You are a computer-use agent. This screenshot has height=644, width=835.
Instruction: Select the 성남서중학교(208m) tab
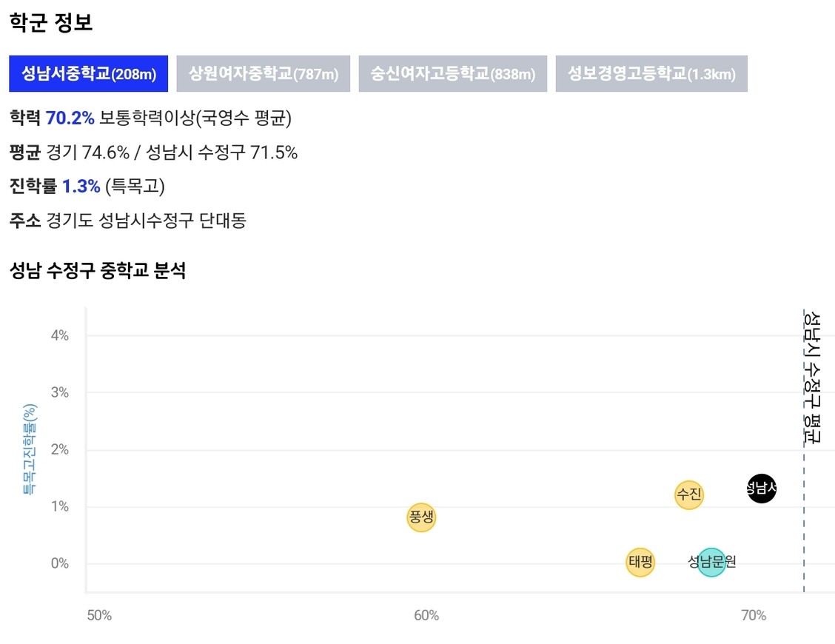pyautogui.click(x=88, y=73)
